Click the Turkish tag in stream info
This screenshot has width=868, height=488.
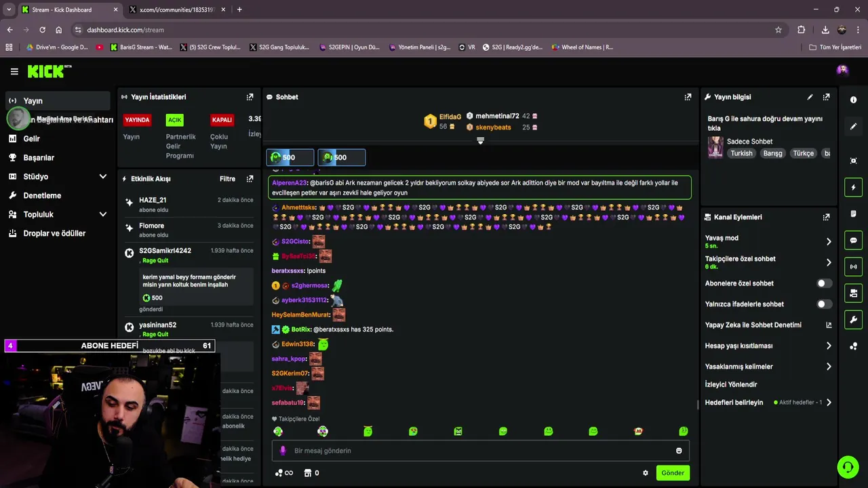tap(741, 153)
